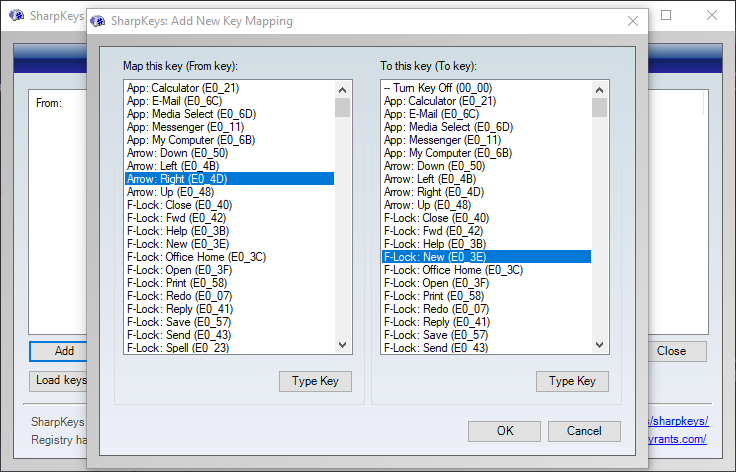Choose highlighted F-Lock: New in To list

pos(487,257)
